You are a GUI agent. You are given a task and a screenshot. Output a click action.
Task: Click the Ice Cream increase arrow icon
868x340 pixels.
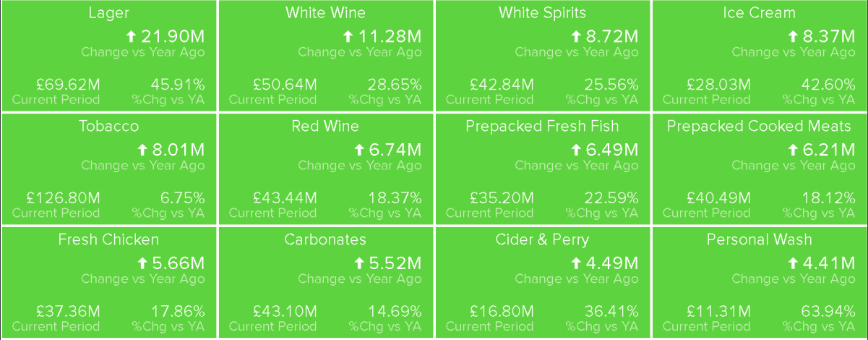[793, 35]
